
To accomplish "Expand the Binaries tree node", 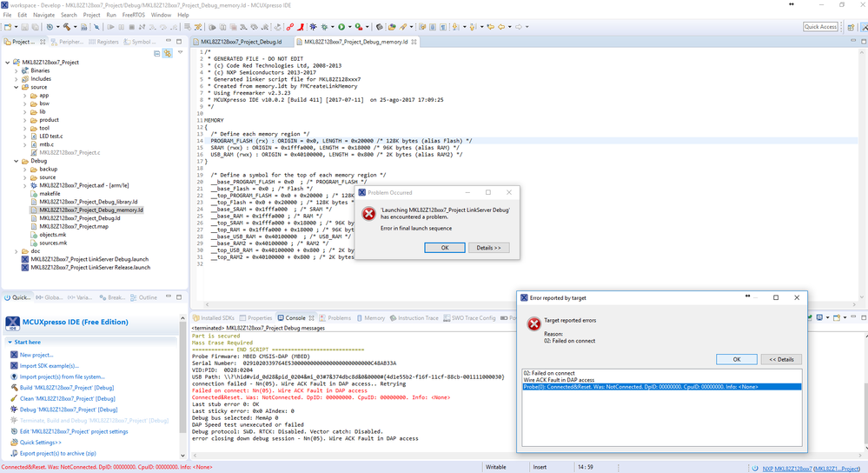I will (16, 71).
